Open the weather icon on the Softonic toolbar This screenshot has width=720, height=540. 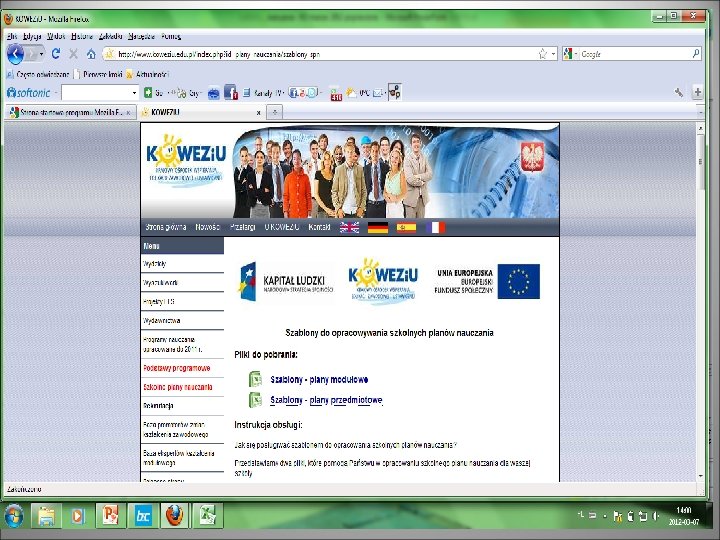click(x=351, y=93)
